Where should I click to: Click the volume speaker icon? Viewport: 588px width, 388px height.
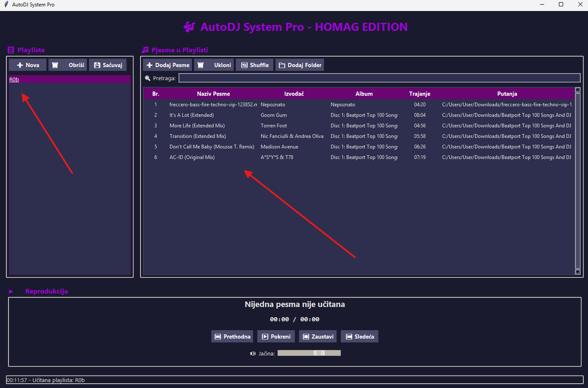tap(253, 354)
